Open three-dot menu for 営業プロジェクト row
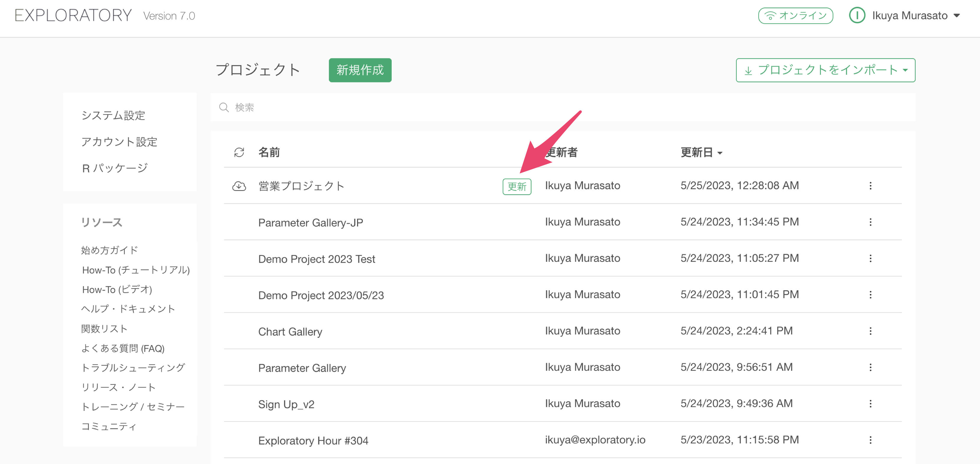The image size is (980, 464). 870,186
